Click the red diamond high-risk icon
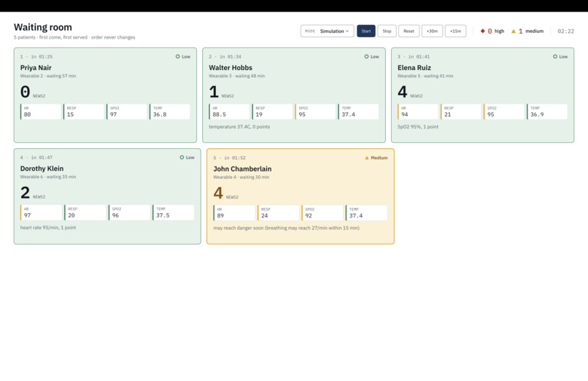Viewport: 588px width, 381px height. click(x=483, y=31)
